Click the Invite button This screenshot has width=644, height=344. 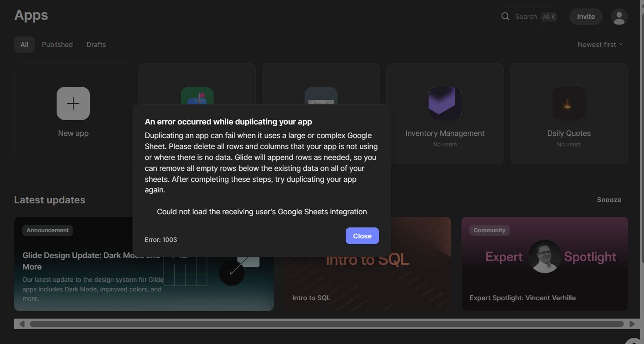pos(586,17)
